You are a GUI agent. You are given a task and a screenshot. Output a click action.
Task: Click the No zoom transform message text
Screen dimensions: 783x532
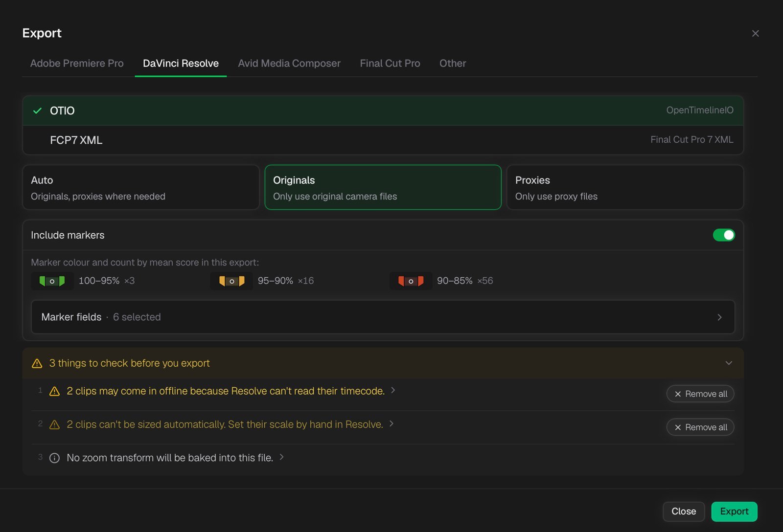(x=170, y=458)
